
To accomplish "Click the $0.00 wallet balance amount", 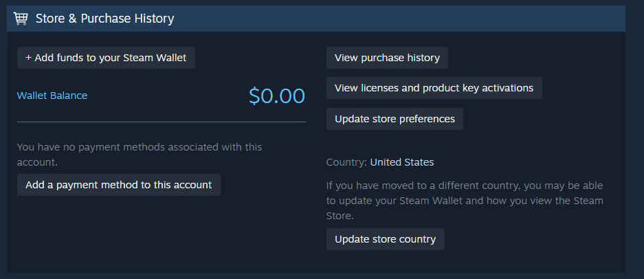I will pos(276,96).
